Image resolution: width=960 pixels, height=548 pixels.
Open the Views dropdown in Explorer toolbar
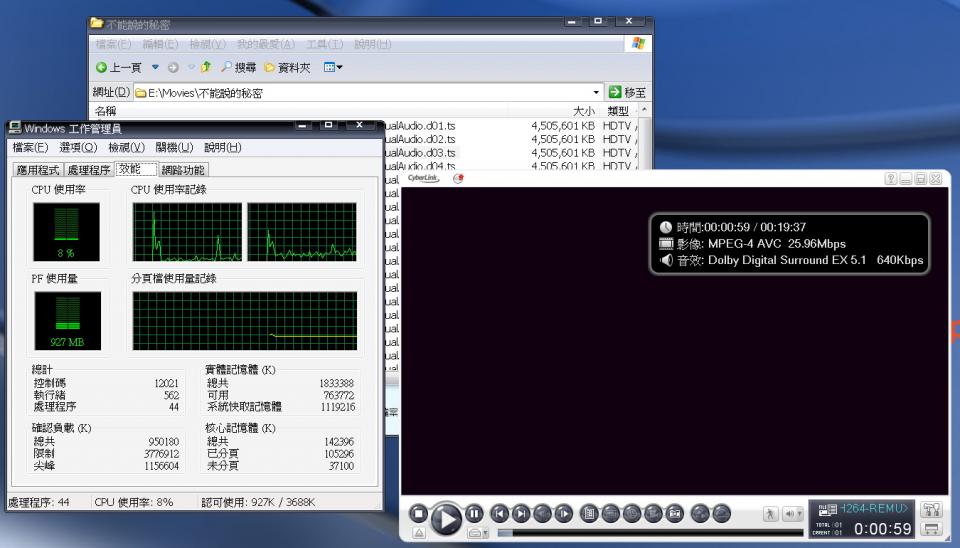[x=333, y=67]
